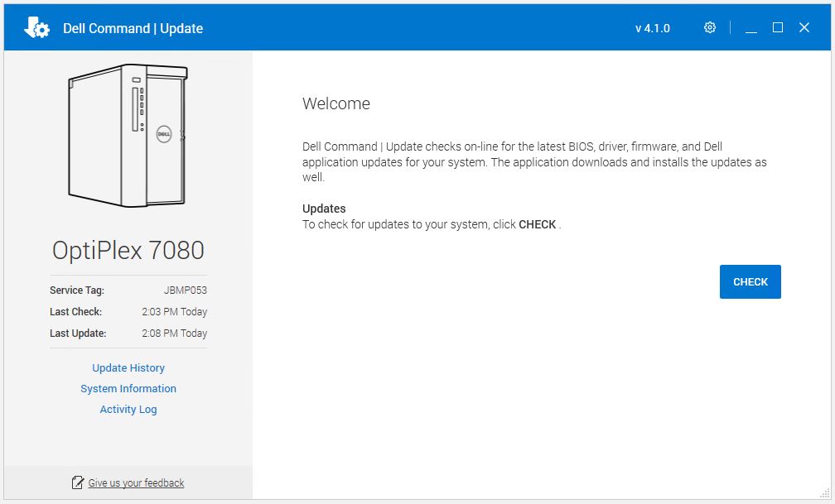Screen dimensions: 835x504
Task: Click the Last Update time value
Action: (x=174, y=334)
